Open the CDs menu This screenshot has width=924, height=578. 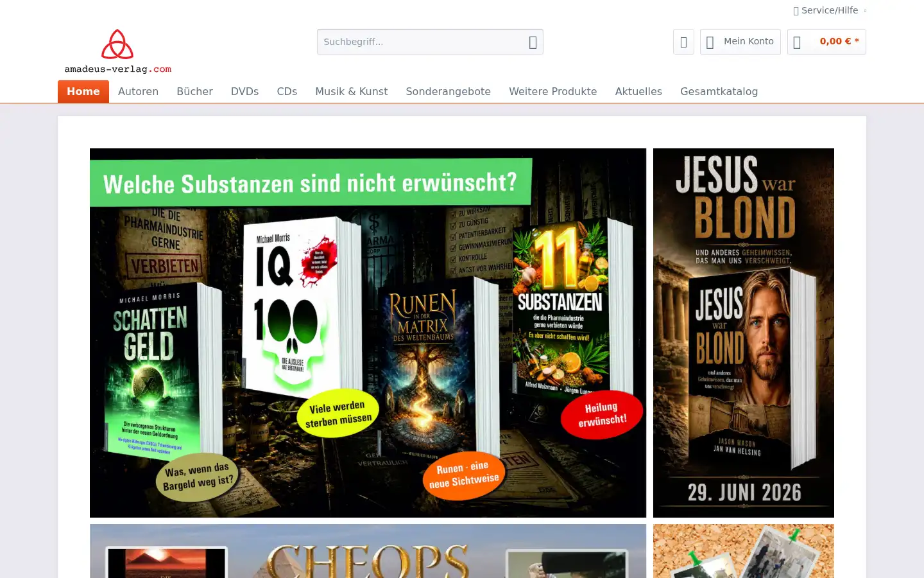287,91
